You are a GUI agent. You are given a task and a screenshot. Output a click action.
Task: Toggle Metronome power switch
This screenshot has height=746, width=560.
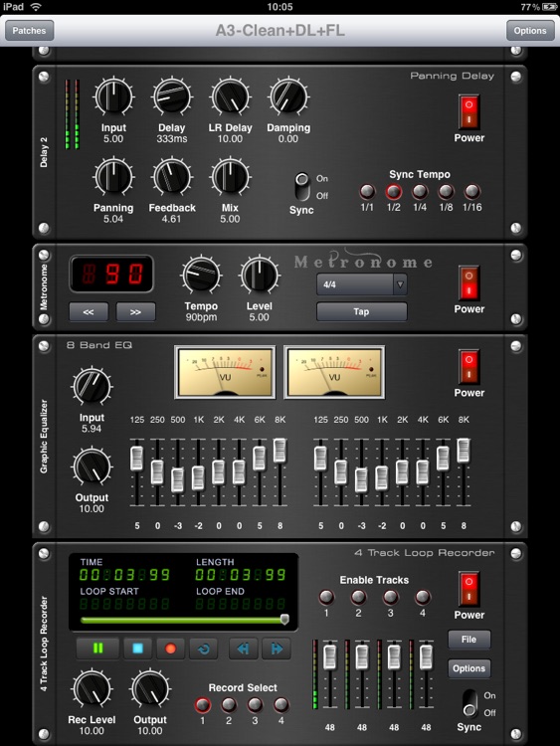[x=469, y=283]
